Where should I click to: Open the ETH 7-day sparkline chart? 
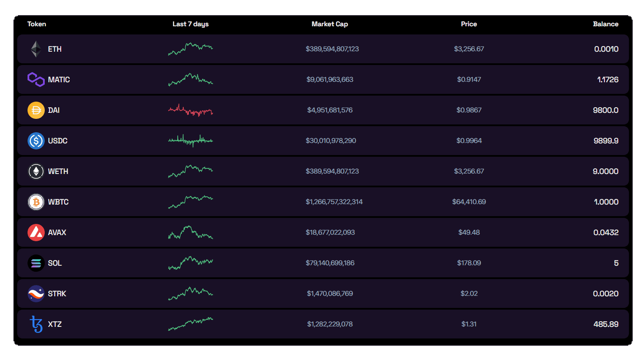tap(191, 49)
